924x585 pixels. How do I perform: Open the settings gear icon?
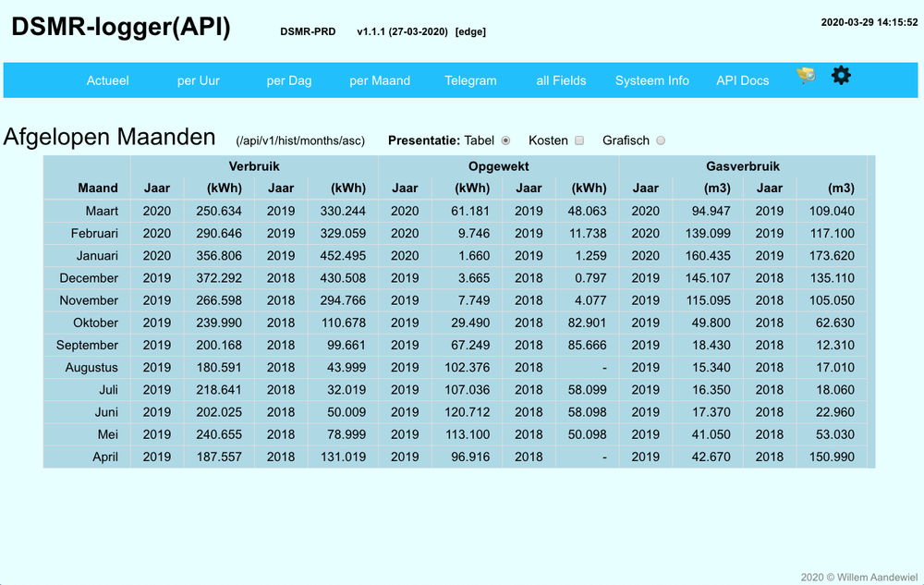coord(841,76)
